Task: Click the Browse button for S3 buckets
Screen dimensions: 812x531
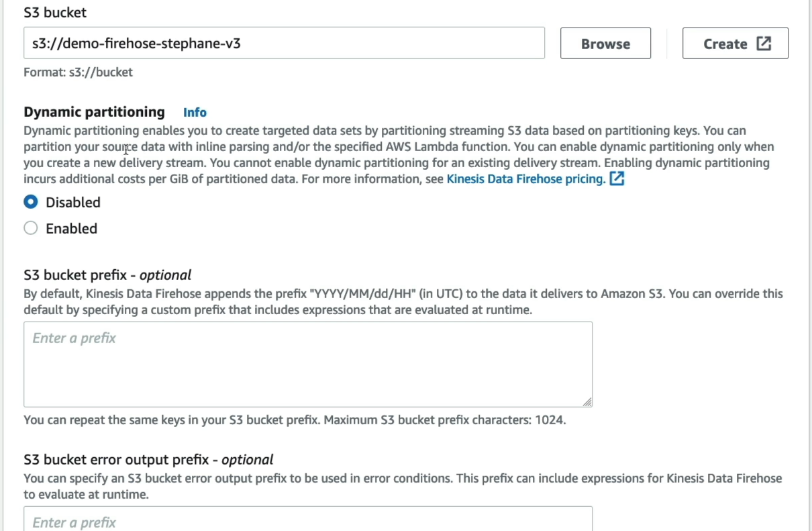Action: [605, 44]
